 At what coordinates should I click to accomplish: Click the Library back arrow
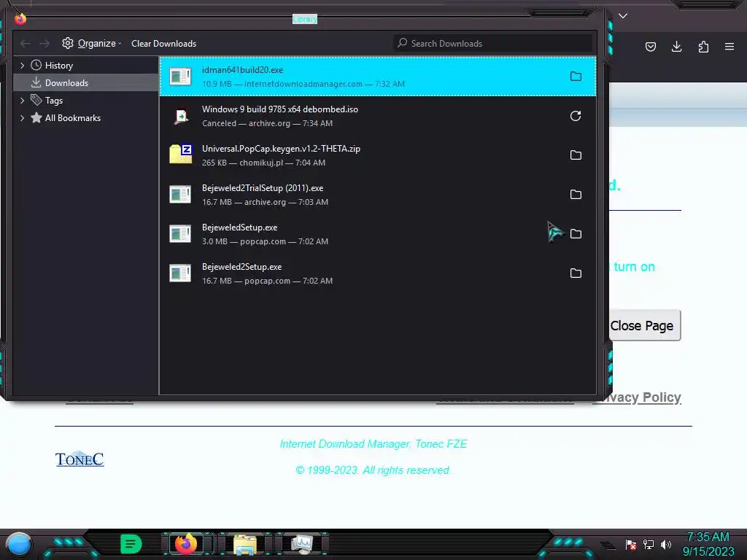(26, 44)
